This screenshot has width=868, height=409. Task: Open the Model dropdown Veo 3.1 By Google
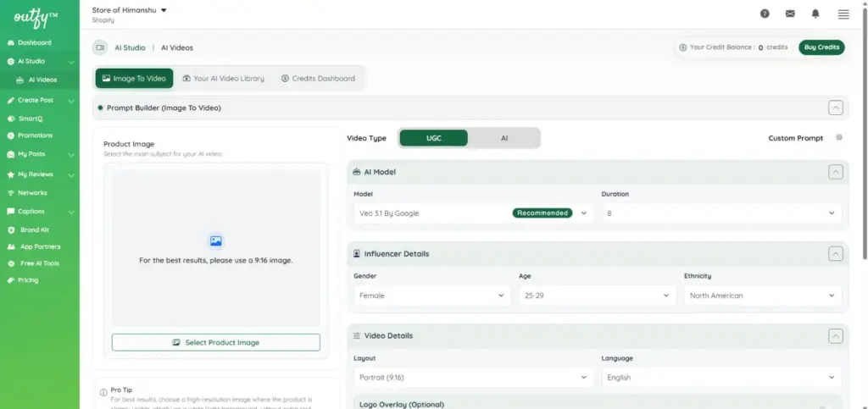point(472,213)
